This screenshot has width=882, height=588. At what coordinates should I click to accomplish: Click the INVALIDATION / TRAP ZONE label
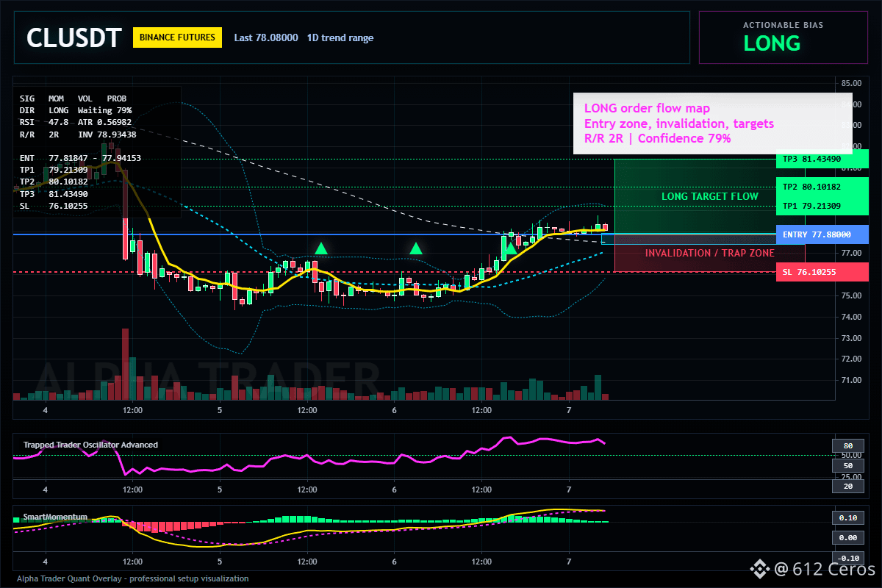(709, 253)
